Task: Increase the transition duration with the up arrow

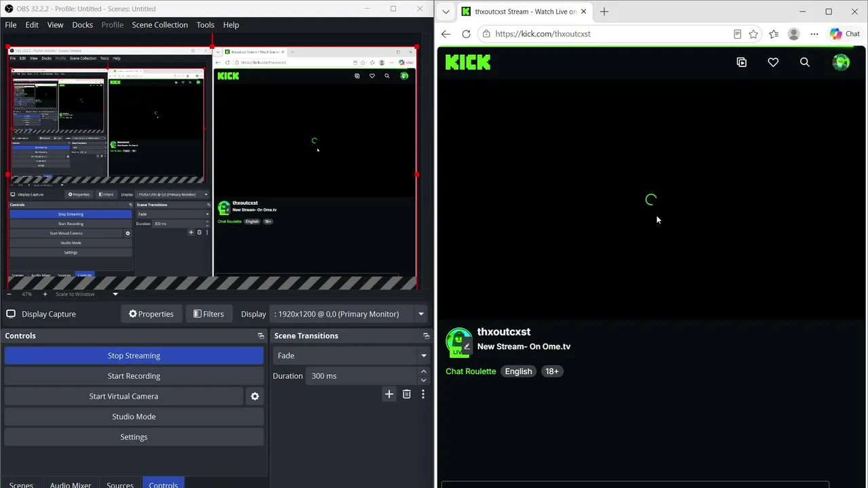Action: tap(424, 371)
